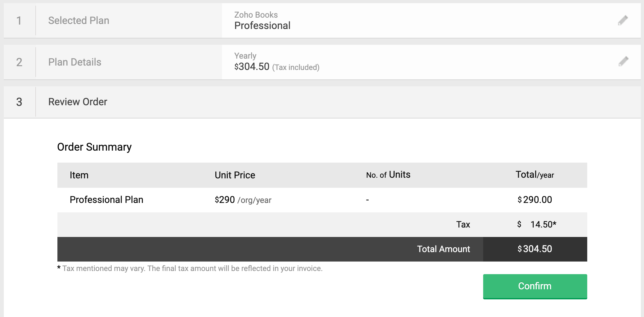Expand the Plan Details step header

pos(75,62)
